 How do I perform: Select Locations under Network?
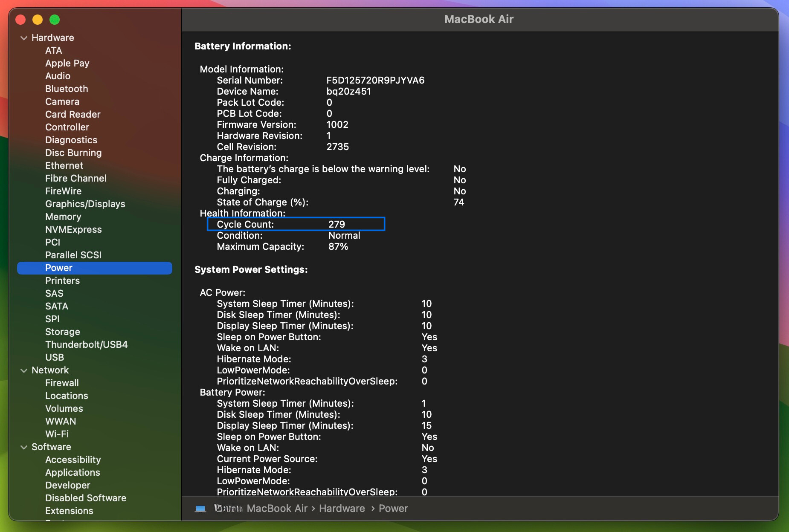coord(67,396)
